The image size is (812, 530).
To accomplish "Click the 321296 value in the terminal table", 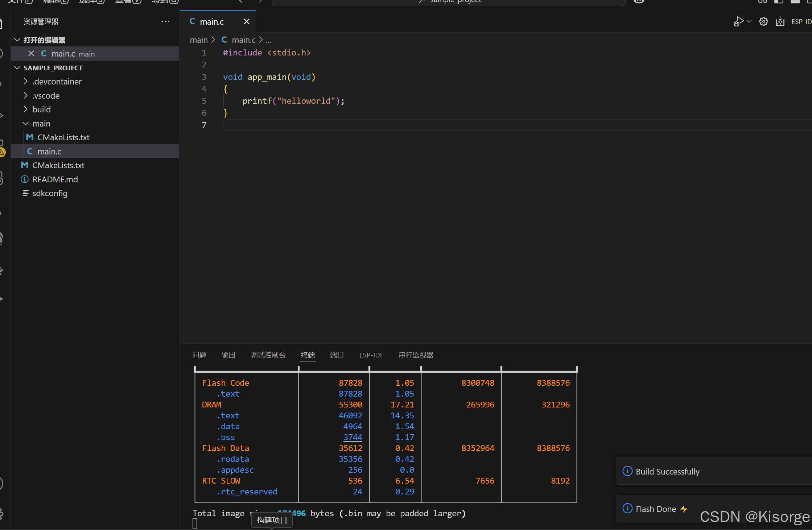I will tap(556, 405).
